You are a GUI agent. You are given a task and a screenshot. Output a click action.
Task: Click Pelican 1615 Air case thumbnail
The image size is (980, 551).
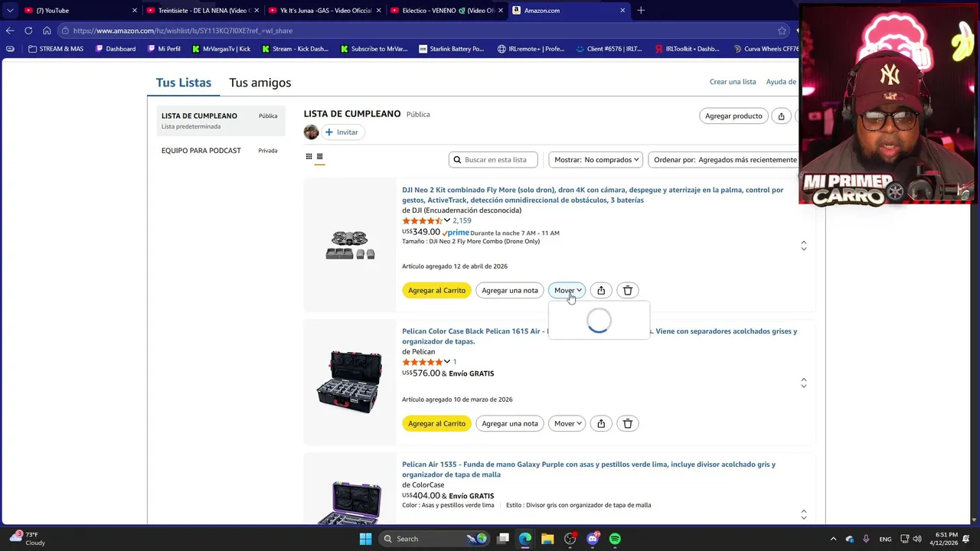click(350, 382)
